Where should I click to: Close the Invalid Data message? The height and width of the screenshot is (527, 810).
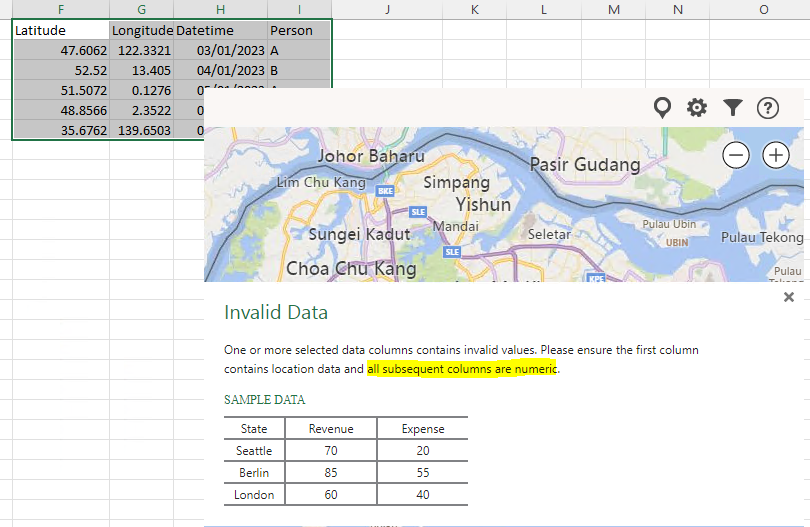[788, 297]
